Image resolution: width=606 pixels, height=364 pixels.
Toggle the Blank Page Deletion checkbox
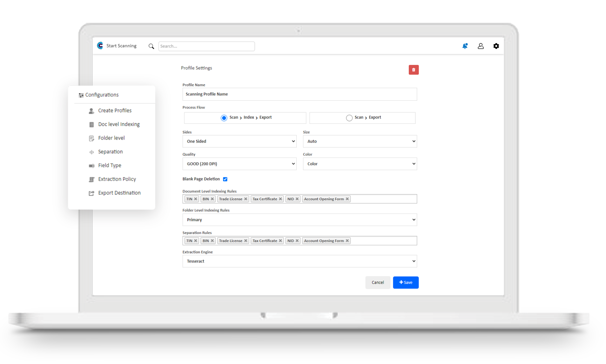tap(225, 179)
